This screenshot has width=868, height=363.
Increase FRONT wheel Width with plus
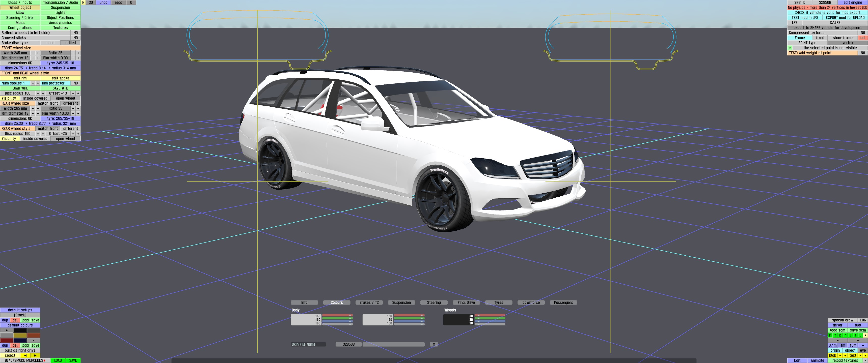[x=38, y=53]
